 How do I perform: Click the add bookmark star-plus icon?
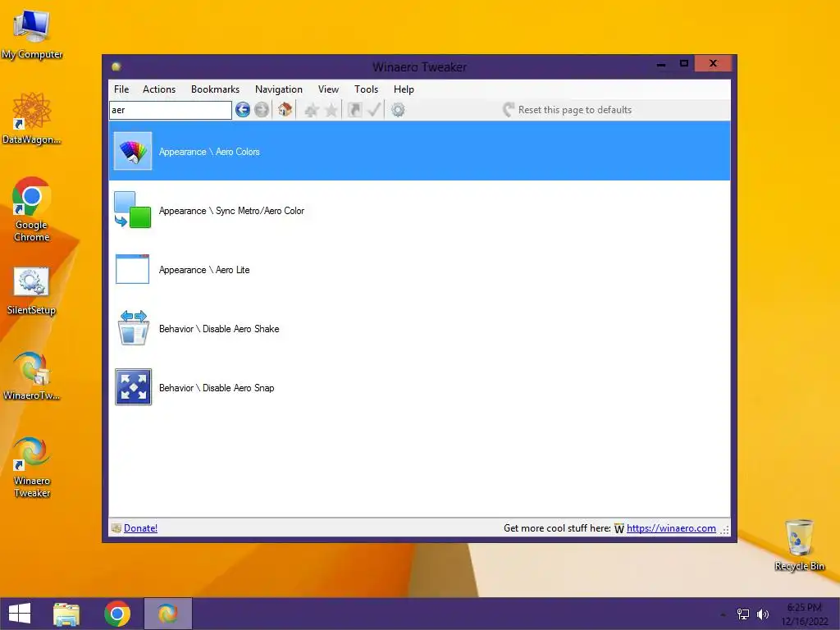coord(311,111)
